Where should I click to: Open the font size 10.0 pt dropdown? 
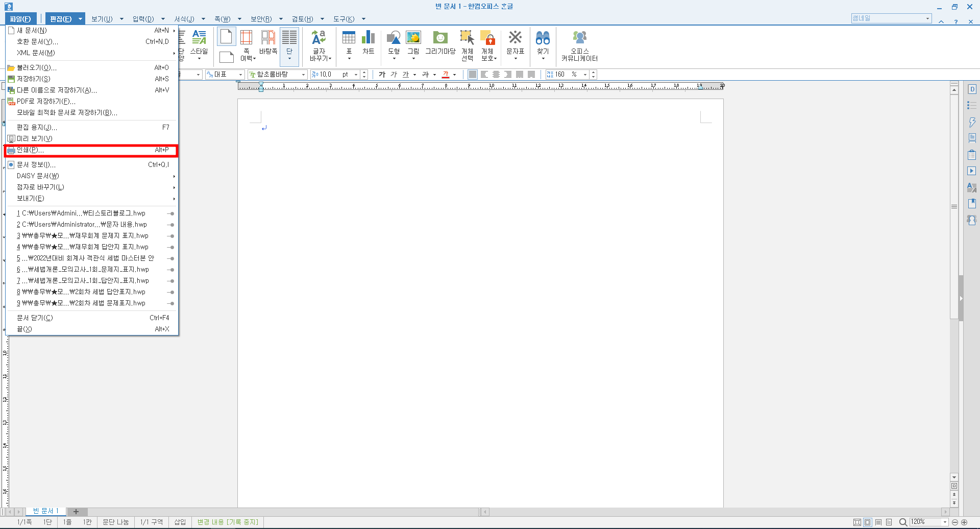pyautogui.click(x=356, y=75)
